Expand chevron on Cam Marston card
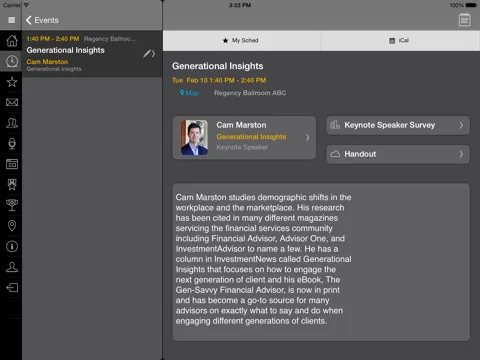The width and height of the screenshot is (480, 360). (307, 137)
